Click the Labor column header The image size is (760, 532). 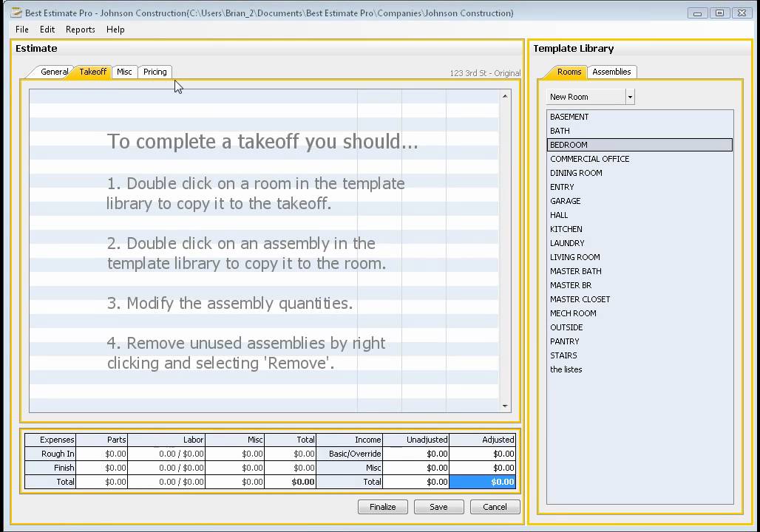166,440
